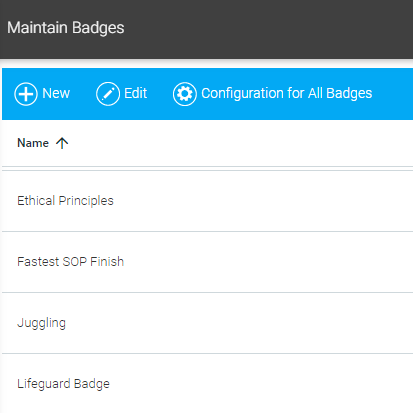The image size is (413, 413).
Task: Click blank blue toolbar space after Configuration label
Action: pyautogui.click(x=393, y=94)
